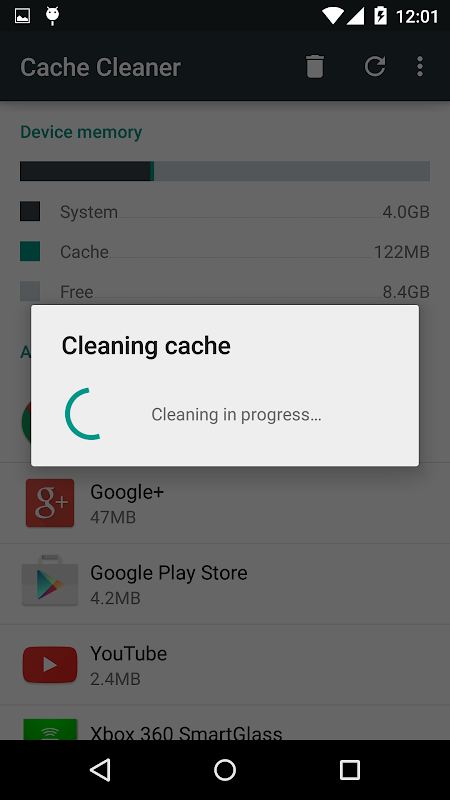Tap the debug Android icon in status bar
The width and height of the screenshot is (450, 800).
[52, 16]
